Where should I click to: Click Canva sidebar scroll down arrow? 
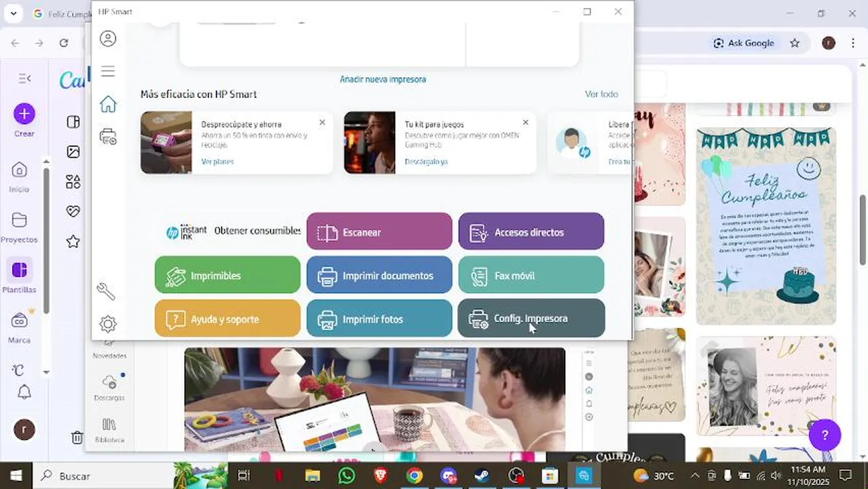tap(46, 372)
